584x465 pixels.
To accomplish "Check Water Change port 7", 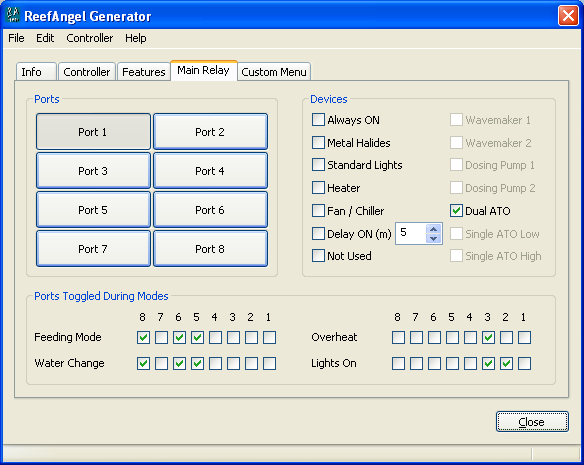I will [x=161, y=364].
